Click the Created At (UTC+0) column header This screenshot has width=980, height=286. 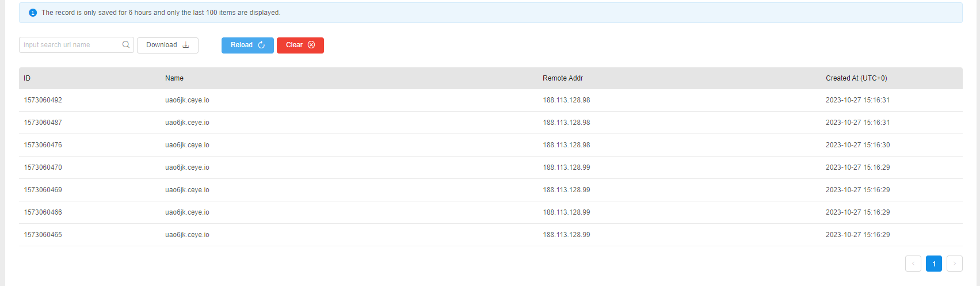coord(856,78)
